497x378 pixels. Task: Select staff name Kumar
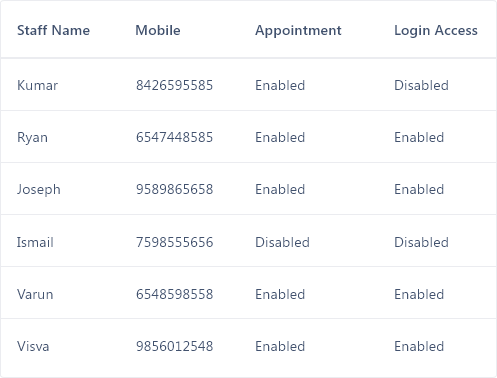point(37,85)
